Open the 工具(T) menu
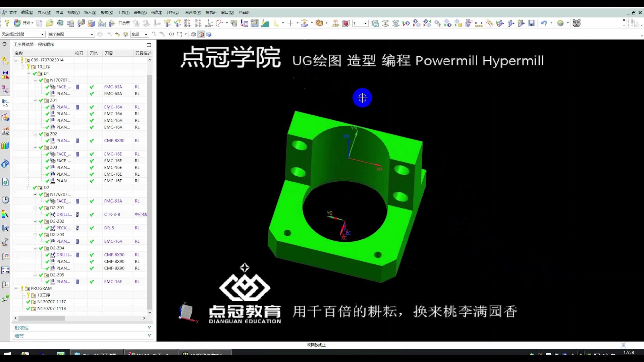 click(123, 12)
